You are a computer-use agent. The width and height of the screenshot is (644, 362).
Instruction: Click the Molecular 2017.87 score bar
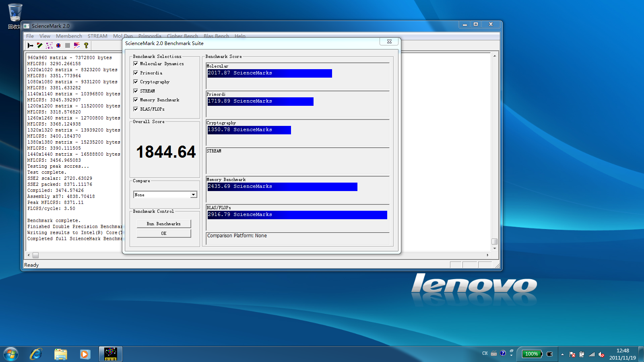pos(270,73)
